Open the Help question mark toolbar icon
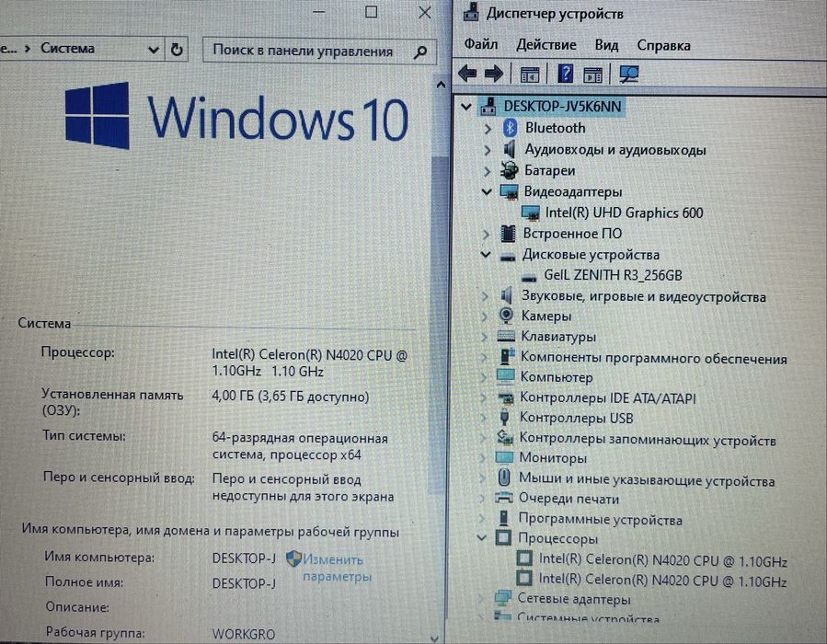This screenshot has height=644, width=827. click(x=565, y=74)
